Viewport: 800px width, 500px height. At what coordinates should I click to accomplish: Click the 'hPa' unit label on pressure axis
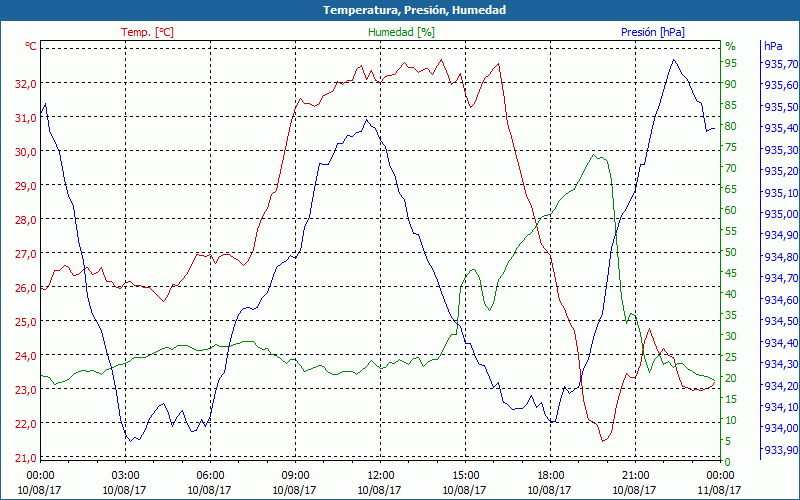click(x=773, y=46)
